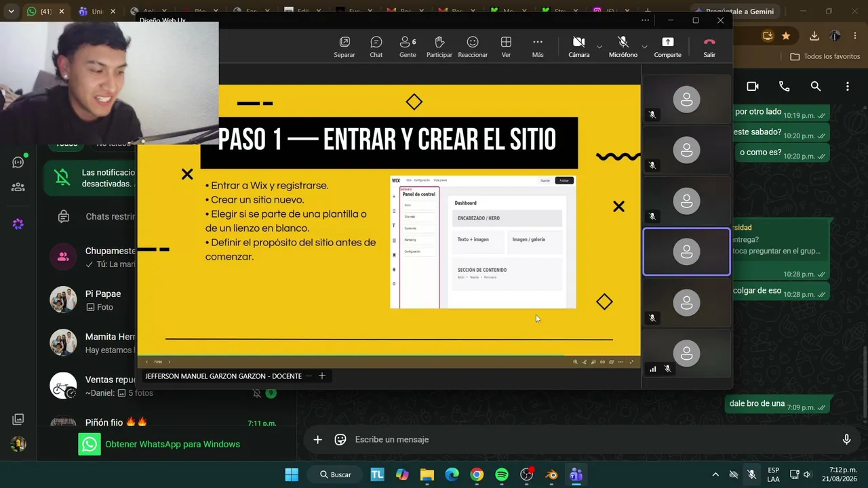Switch to the Teams 'Uni' browser tab
868x488 pixels.
[96, 12]
